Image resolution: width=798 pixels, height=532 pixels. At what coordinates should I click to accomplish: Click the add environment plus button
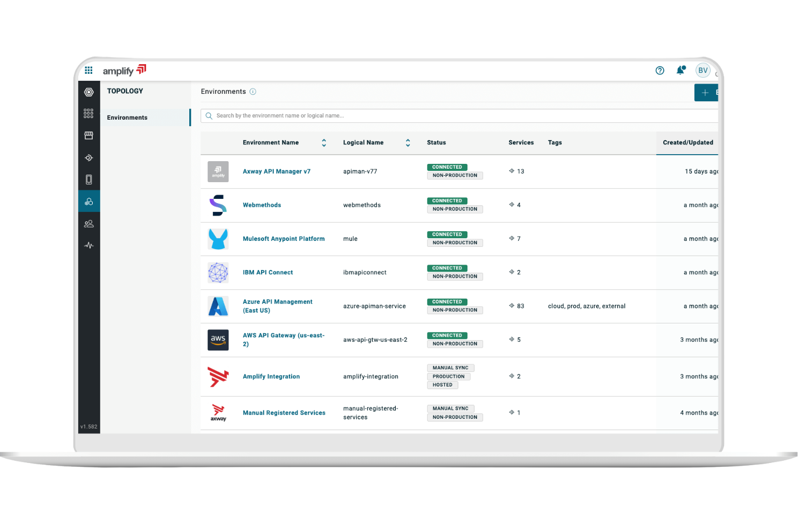[706, 93]
